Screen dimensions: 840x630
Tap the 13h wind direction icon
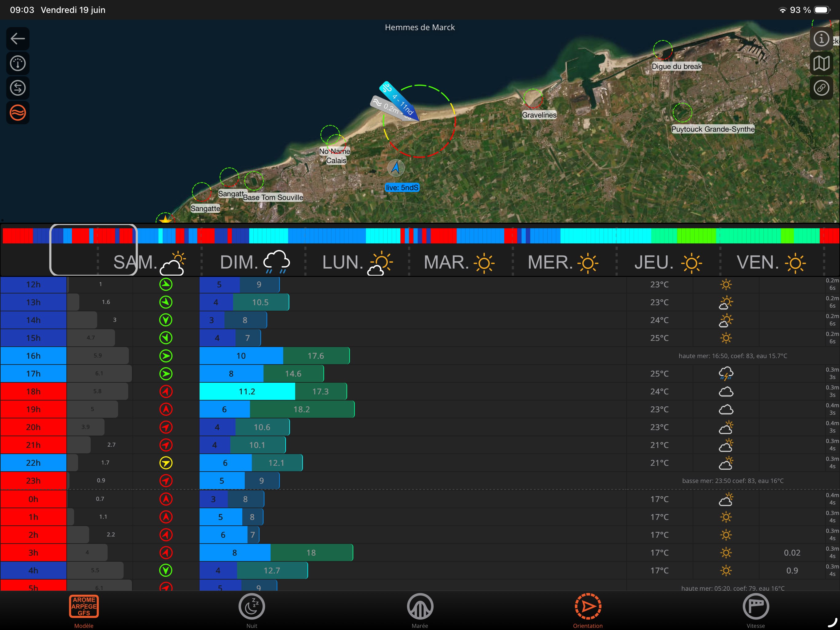tap(165, 302)
